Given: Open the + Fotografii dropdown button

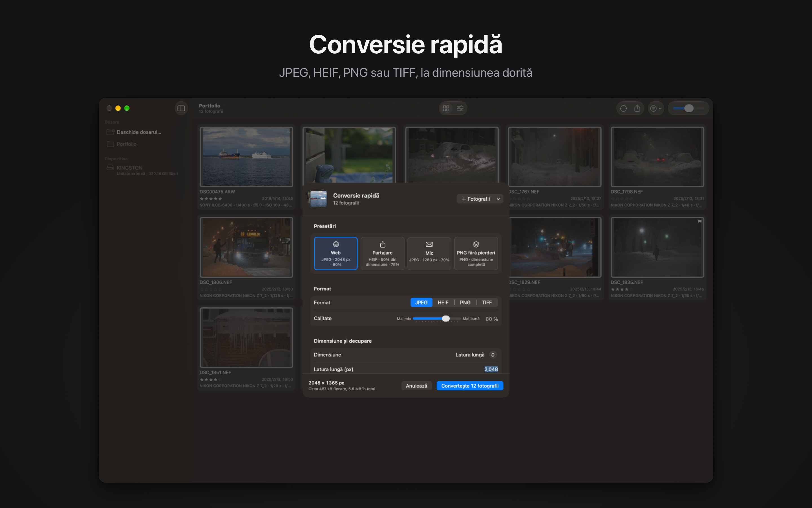Looking at the screenshot, I should [x=480, y=199].
